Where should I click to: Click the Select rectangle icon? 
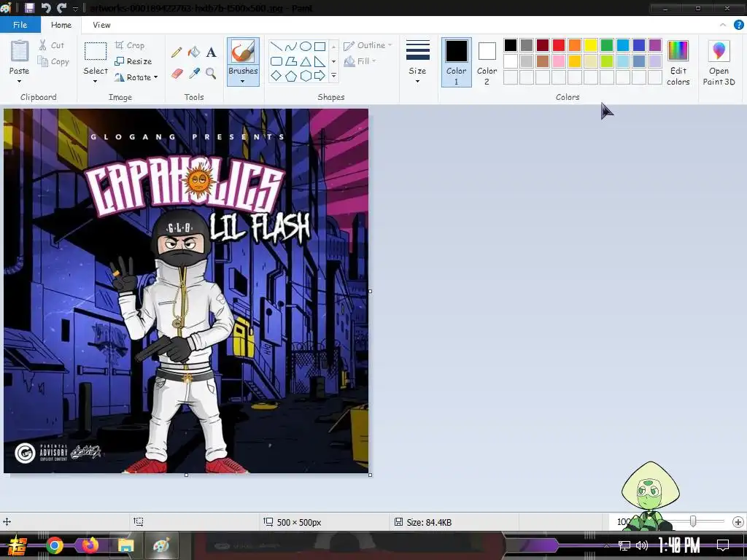(x=96, y=52)
